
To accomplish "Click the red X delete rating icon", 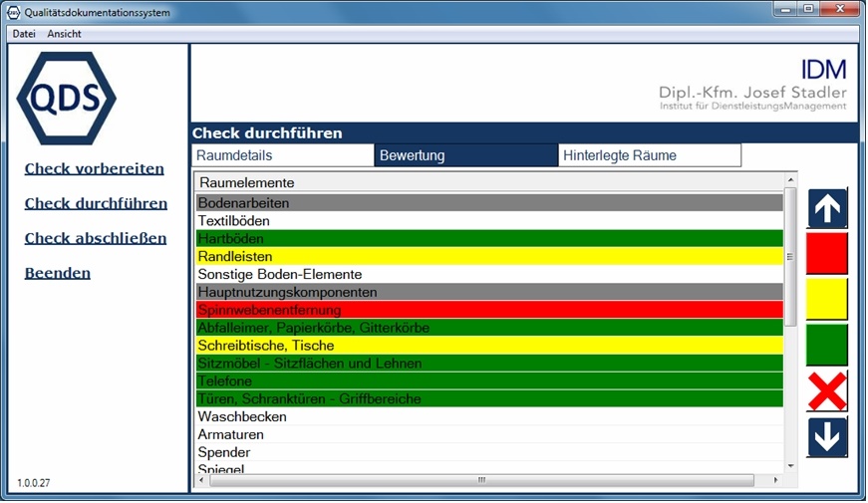I will (x=827, y=391).
